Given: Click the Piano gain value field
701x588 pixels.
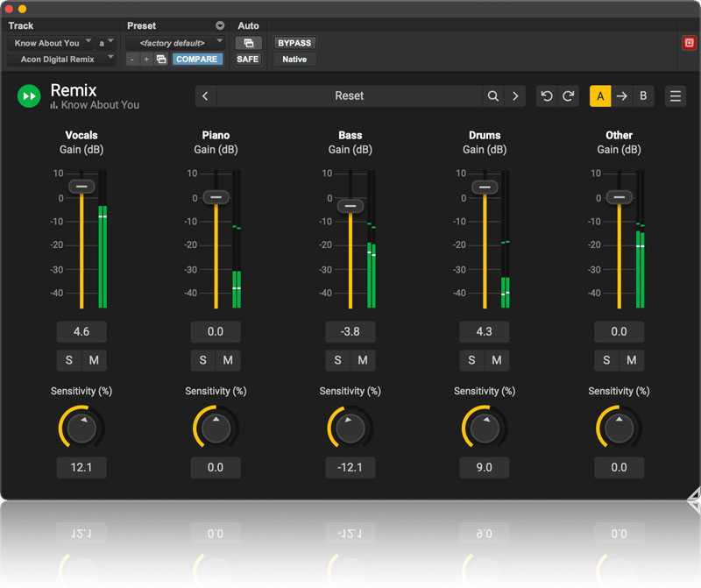Looking at the screenshot, I should (216, 332).
